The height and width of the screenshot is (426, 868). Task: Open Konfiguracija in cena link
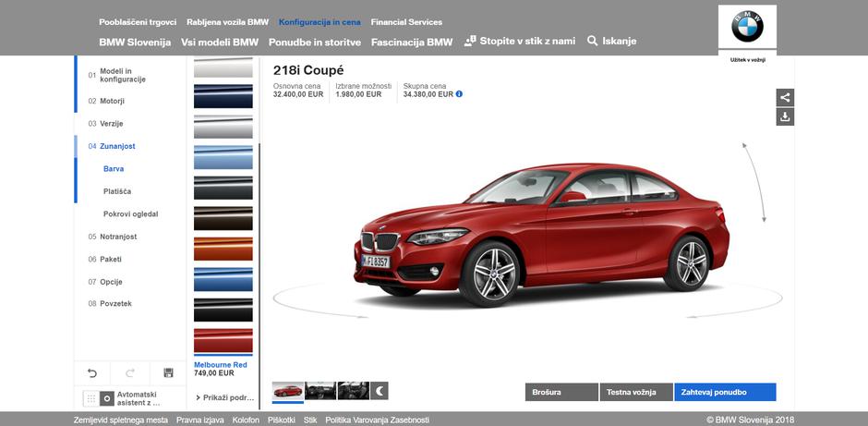[319, 22]
